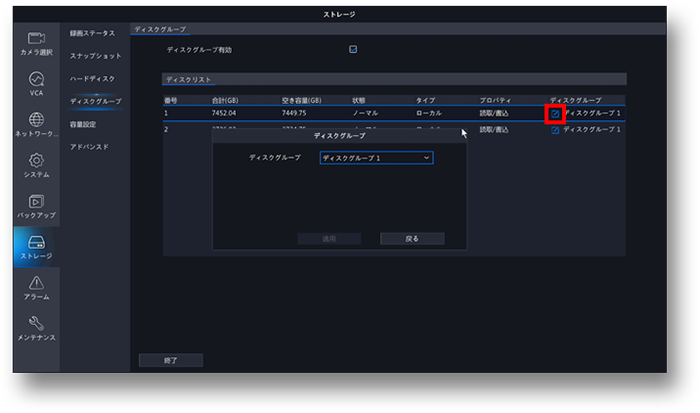Open the バックアップ backup section
The height and width of the screenshot is (413, 700).
tap(36, 206)
